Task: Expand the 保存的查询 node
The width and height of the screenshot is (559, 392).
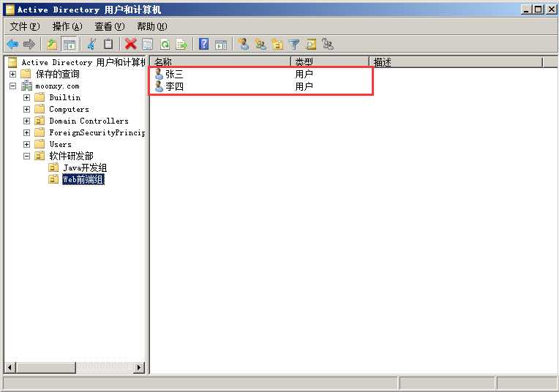Action: (x=13, y=74)
